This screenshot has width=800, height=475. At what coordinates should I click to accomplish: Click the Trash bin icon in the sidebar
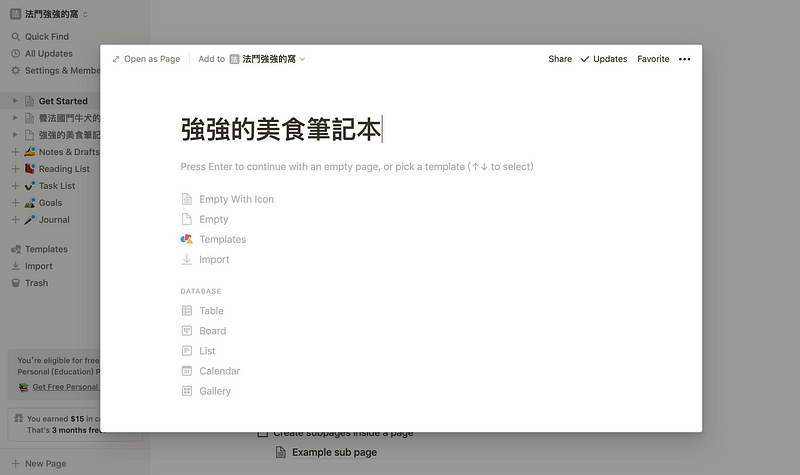click(x=16, y=283)
